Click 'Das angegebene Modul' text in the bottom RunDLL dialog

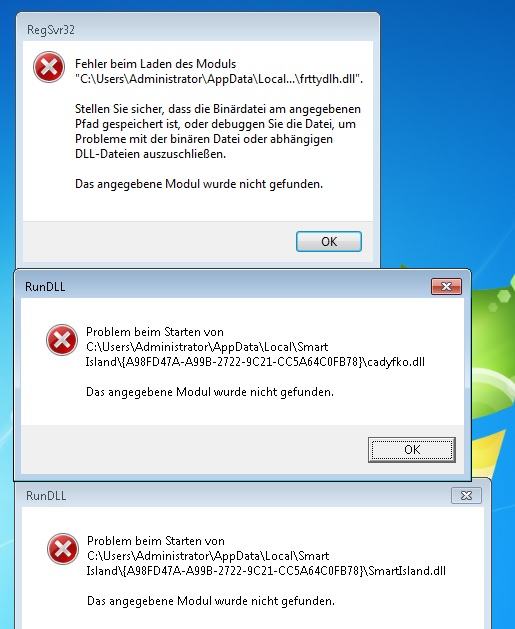[211, 601]
